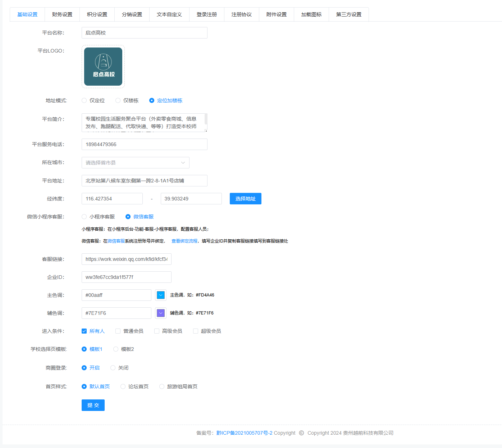This screenshot has height=448, width=502.
Task: Select 关闭 for 商圈登录
Action: point(113,368)
